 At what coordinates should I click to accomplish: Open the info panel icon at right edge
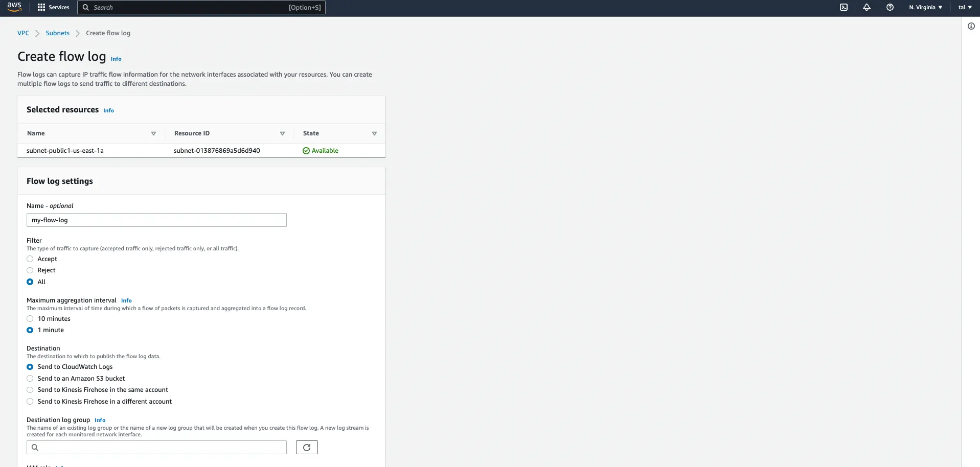click(x=971, y=26)
